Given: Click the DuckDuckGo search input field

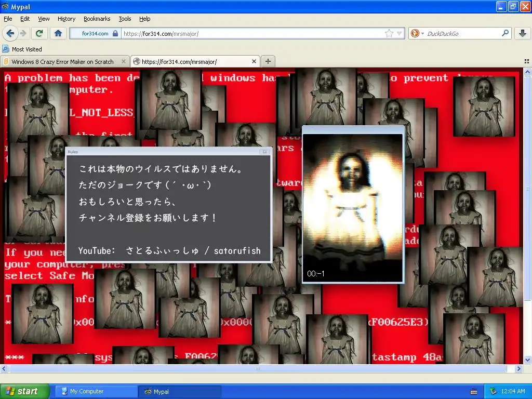Looking at the screenshot, I should pyautogui.click(x=463, y=34).
